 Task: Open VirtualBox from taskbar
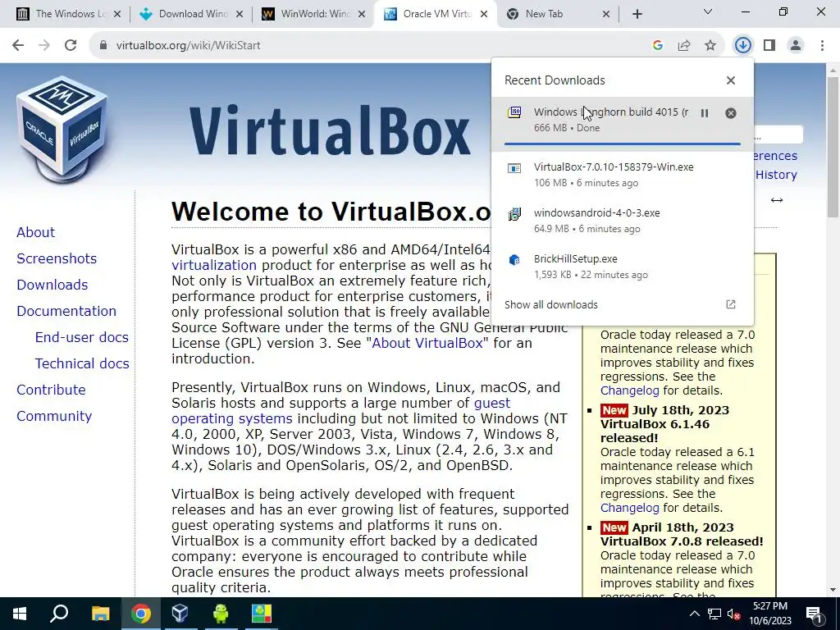coord(180,614)
